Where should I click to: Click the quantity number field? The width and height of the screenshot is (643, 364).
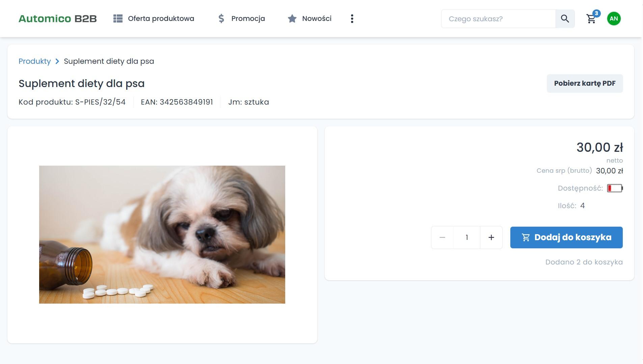point(466,237)
